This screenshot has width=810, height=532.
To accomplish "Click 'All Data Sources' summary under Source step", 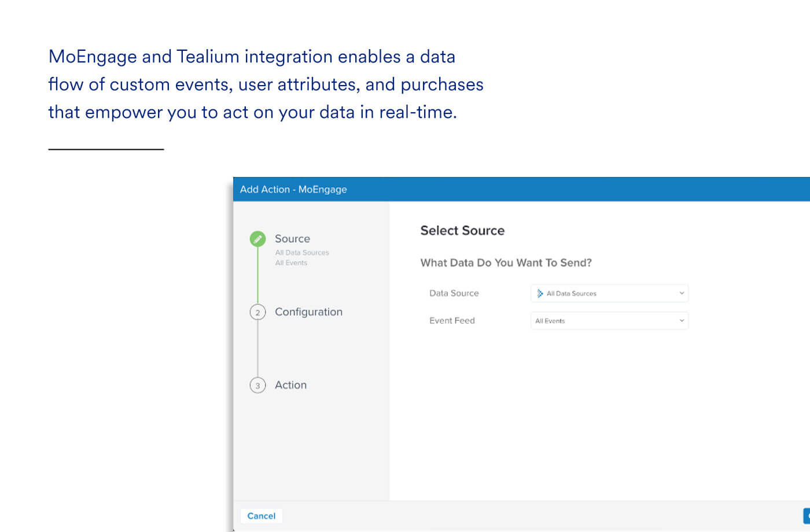I will (302, 253).
